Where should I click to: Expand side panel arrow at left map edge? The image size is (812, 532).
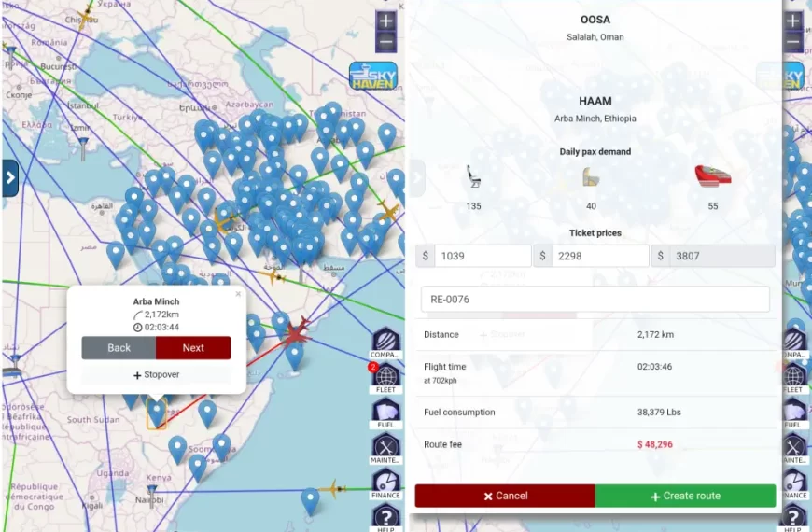coord(9,177)
